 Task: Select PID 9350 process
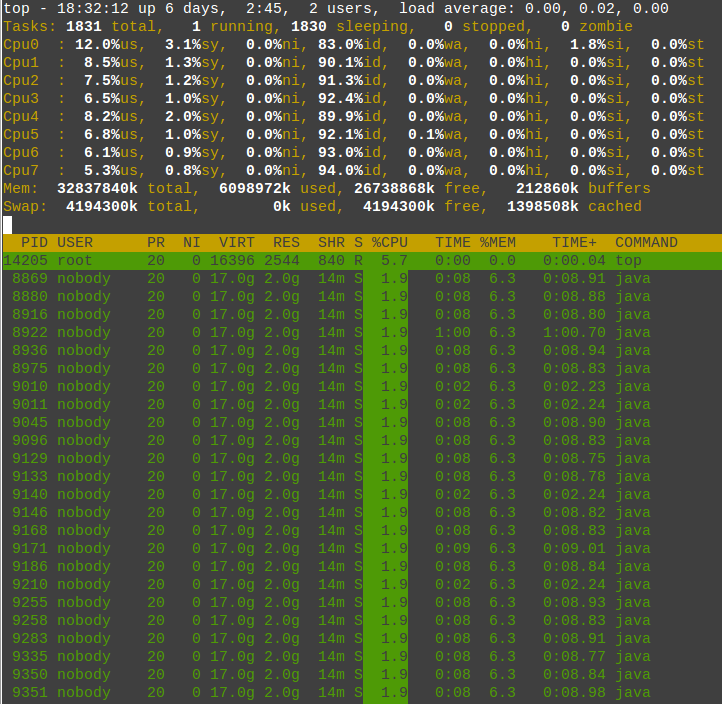361,674
